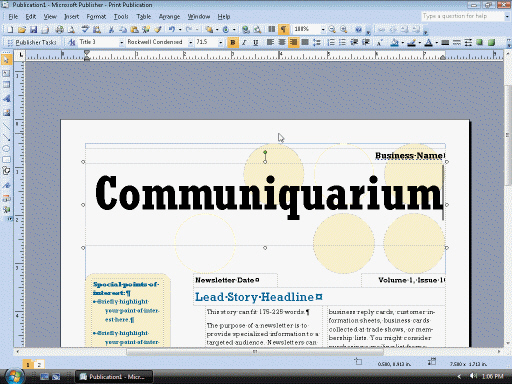The image size is (512, 384).
Task: Click the Line Spacing icon
Action: pos(317,42)
